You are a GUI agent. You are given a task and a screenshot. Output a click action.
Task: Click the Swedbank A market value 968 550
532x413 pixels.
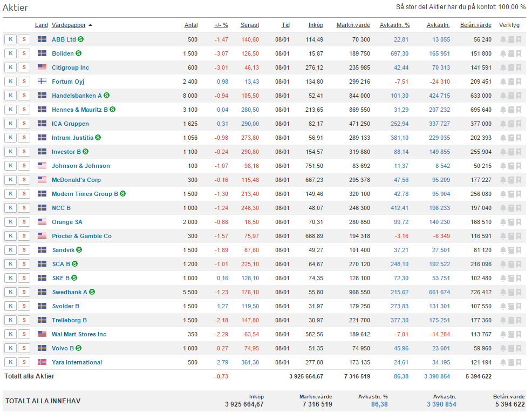[360, 292]
